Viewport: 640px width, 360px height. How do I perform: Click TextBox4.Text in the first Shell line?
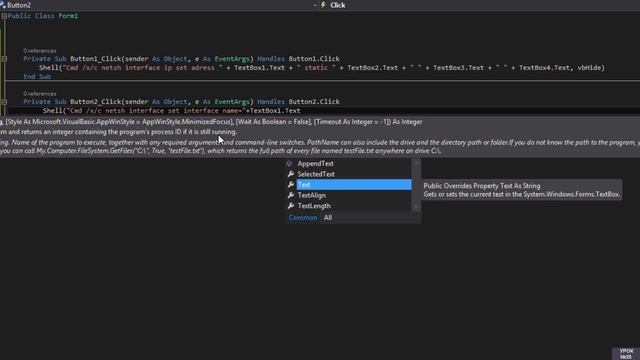[x=544, y=68]
